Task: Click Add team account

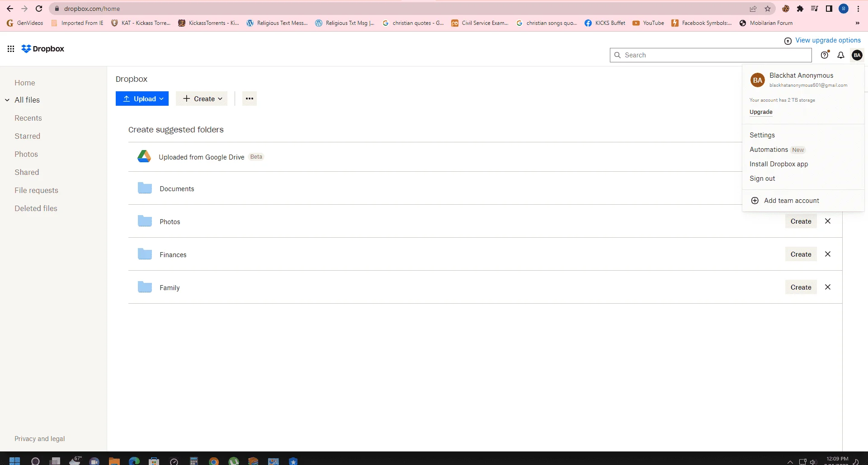Action: [785, 201]
